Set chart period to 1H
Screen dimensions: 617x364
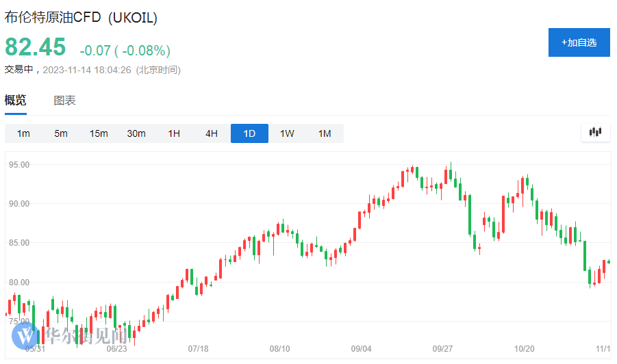click(174, 133)
